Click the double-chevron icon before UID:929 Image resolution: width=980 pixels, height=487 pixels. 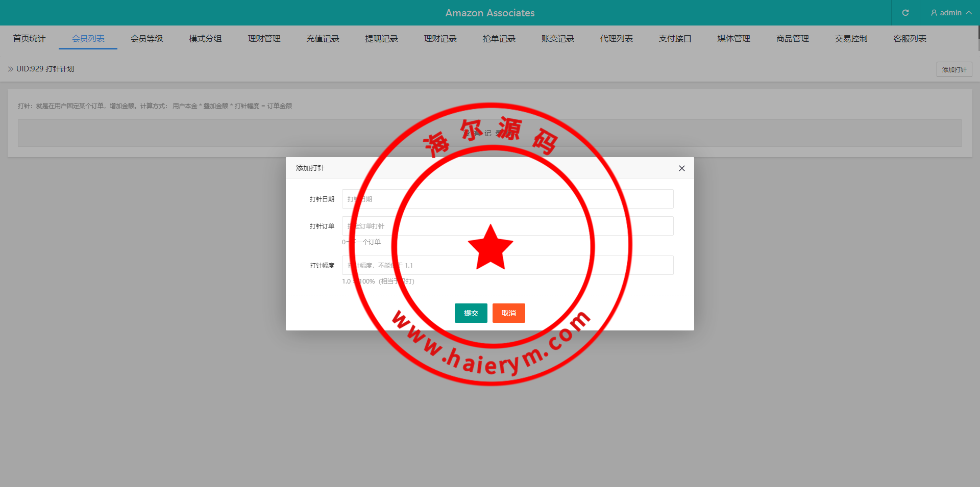pos(11,69)
